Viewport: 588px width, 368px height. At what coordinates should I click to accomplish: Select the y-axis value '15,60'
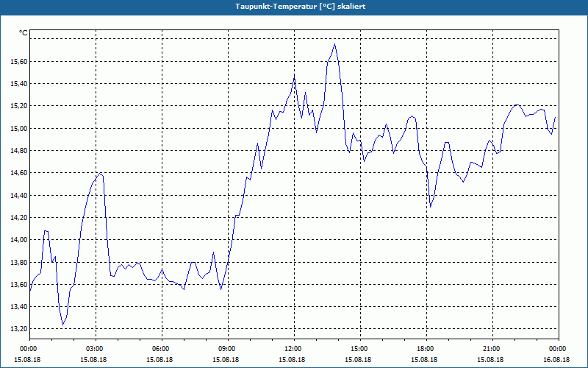point(18,61)
